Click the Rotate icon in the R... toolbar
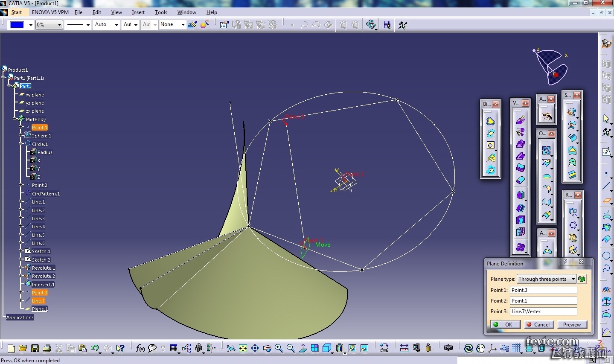The height and width of the screenshot is (364, 614). click(x=573, y=212)
